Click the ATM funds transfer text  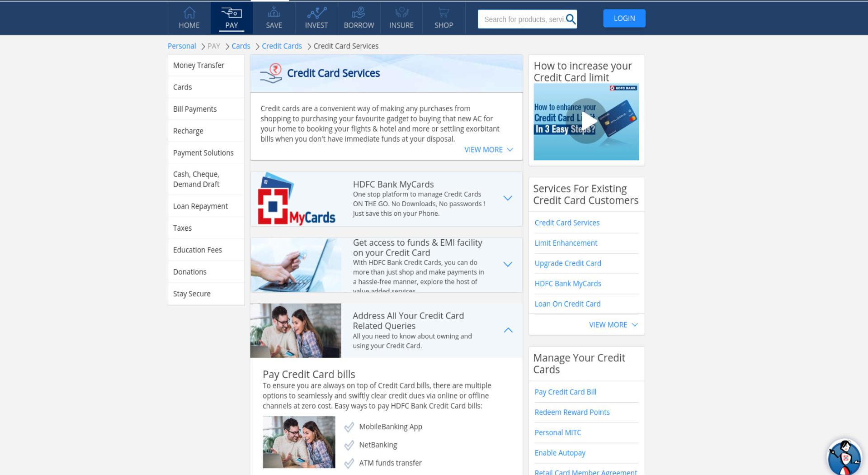[x=390, y=463]
